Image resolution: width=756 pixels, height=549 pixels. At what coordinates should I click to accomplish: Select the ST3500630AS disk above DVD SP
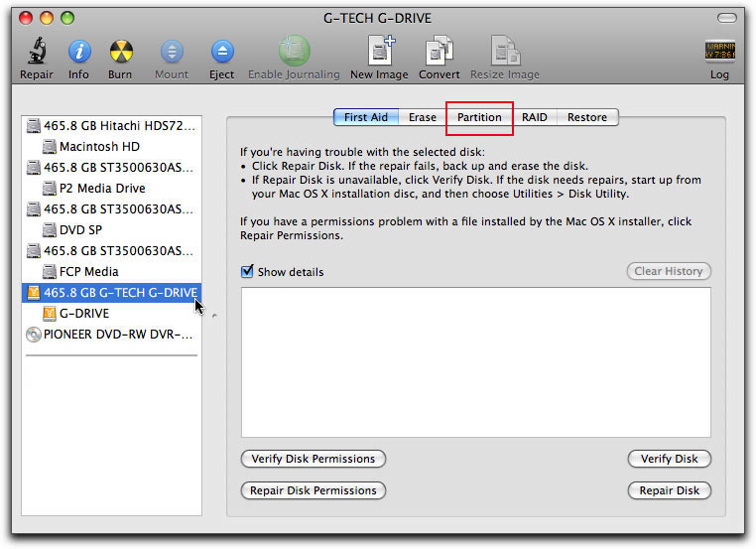(111, 208)
